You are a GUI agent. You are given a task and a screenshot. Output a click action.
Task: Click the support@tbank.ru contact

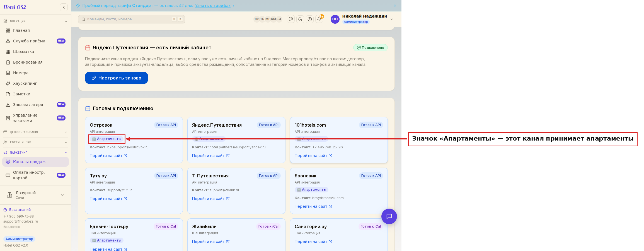tap(224, 190)
